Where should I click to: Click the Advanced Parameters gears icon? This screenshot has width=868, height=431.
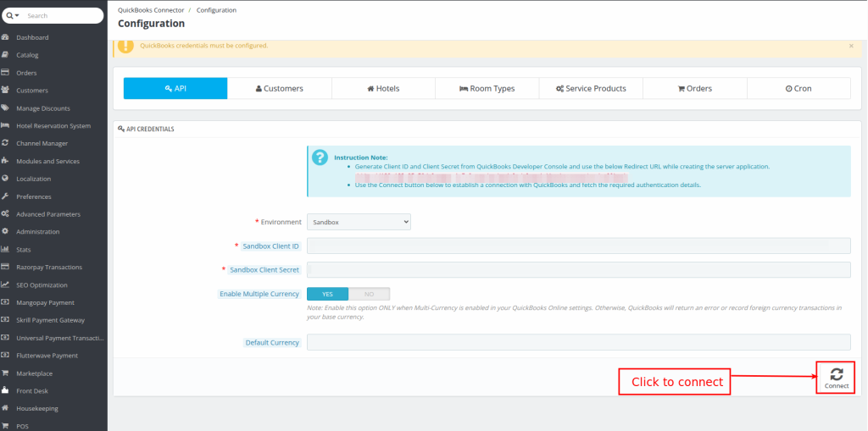[5, 213]
